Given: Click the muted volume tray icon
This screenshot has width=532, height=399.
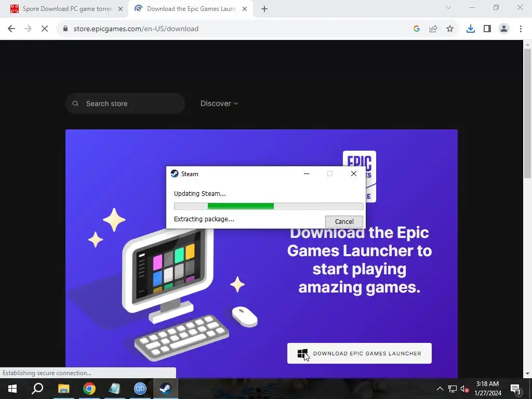Looking at the screenshot, I should tap(464, 389).
